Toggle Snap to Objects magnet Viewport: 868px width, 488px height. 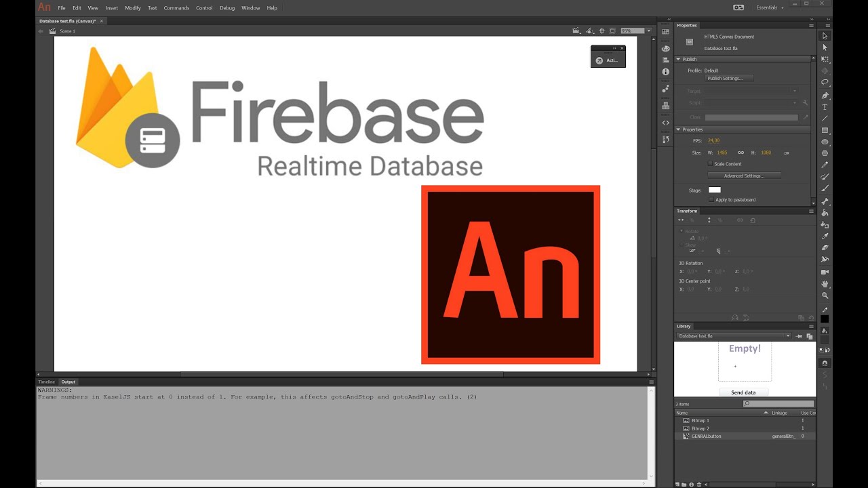pyautogui.click(x=825, y=363)
